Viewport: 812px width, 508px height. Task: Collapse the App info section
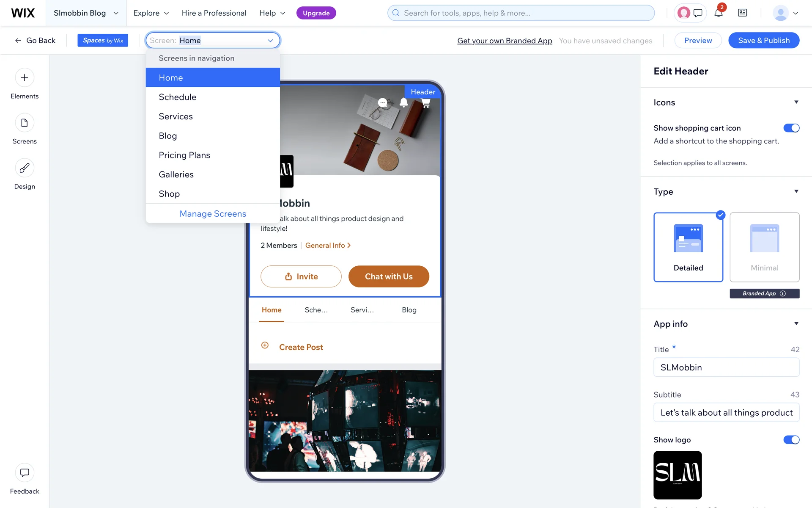[x=796, y=324]
